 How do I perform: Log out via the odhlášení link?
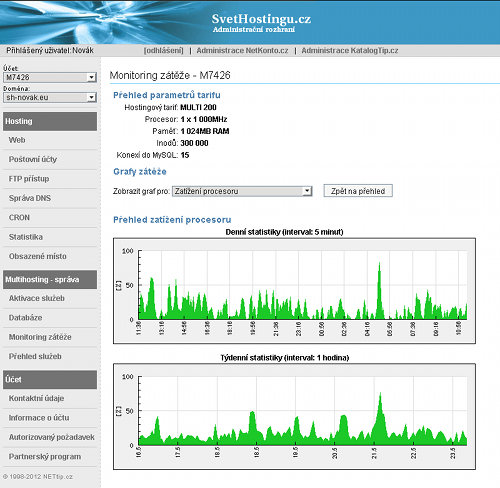[163, 50]
